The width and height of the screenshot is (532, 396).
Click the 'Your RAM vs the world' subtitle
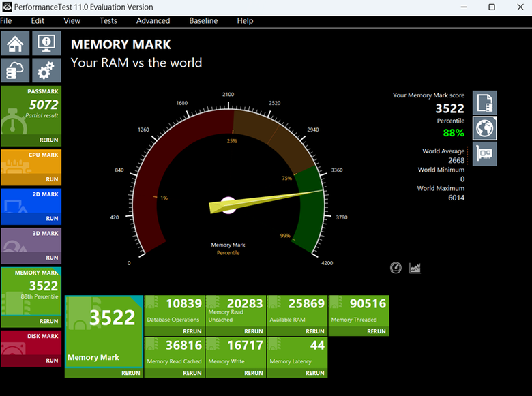[136, 63]
